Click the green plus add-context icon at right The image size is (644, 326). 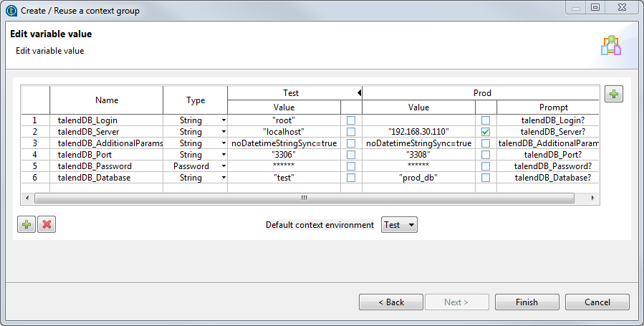click(x=613, y=95)
